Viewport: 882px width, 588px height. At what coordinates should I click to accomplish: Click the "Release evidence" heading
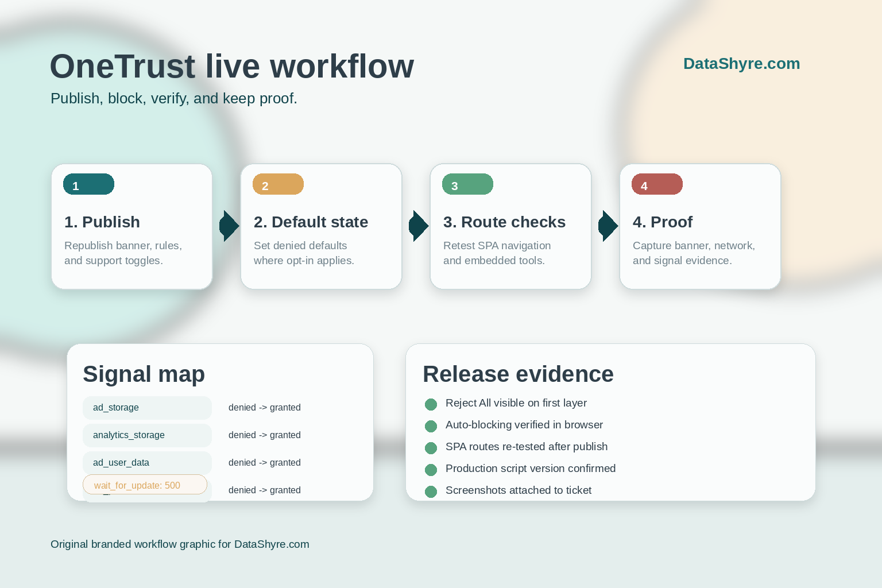coord(518,374)
